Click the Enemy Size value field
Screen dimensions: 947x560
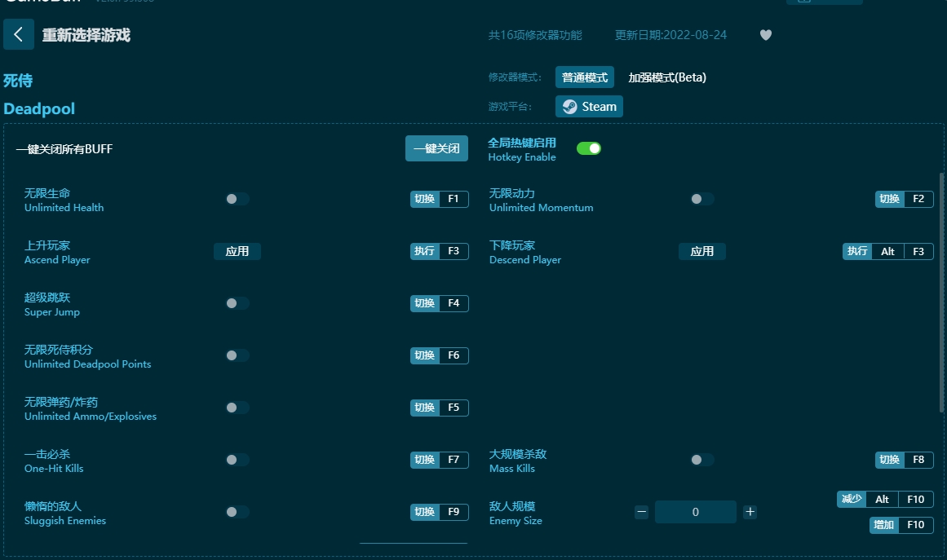pos(696,511)
